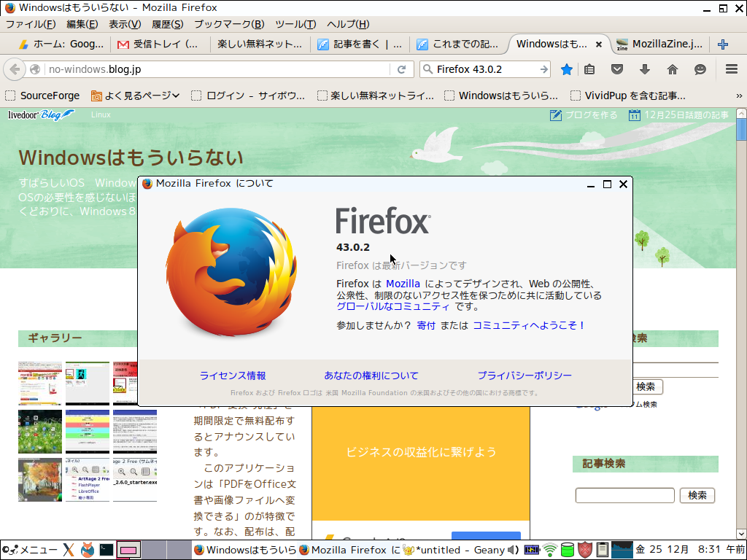Image resolution: width=747 pixels, height=560 pixels.
Task: Click the pink desktop pager workspace
Action: click(x=128, y=550)
